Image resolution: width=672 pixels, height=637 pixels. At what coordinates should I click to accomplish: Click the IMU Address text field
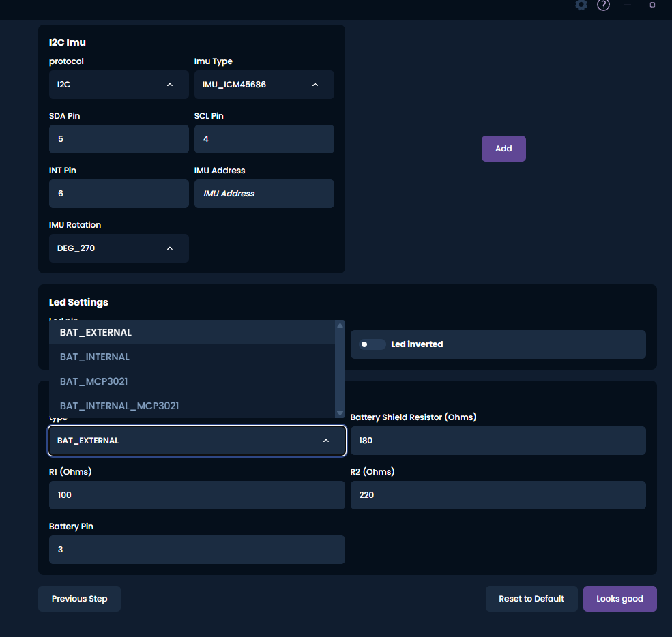(264, 194)
